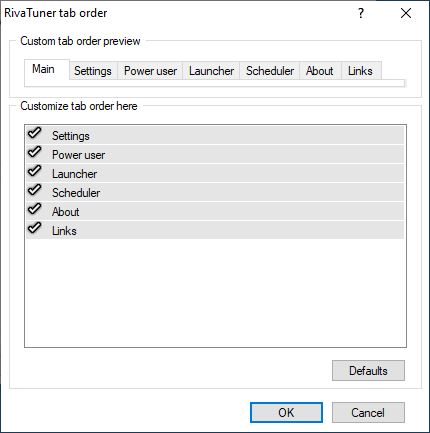Image resolution: width=430 pixels, height=433 pixels.
Task: Disable the Launcher tab checkmark
Action: [34, 171]
